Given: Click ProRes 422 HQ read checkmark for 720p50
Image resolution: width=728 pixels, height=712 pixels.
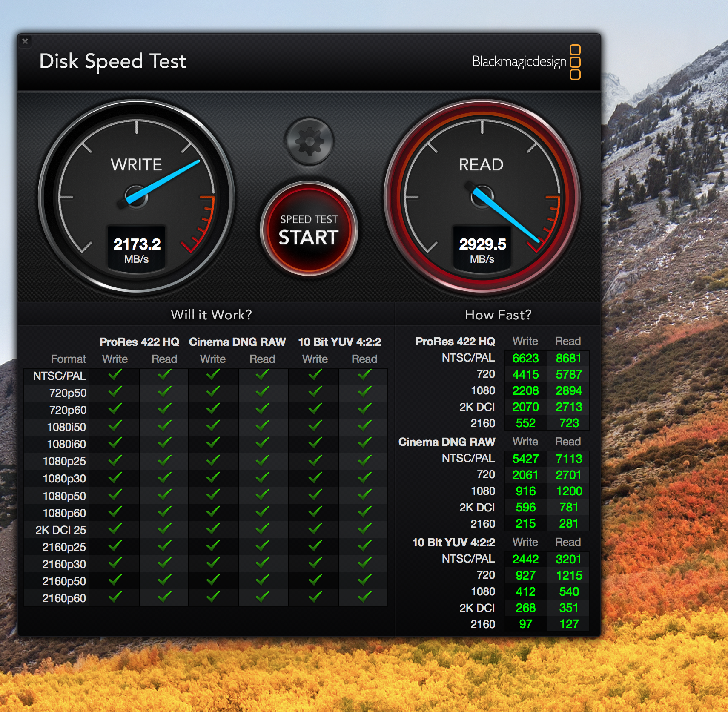Looking at the screenshot, I should (164, 392).
